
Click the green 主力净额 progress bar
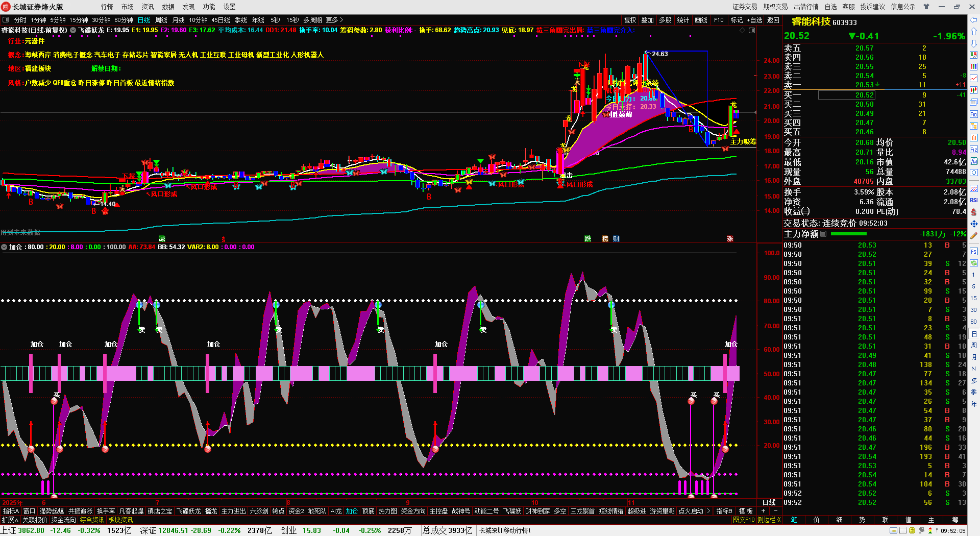(x=848, y=234)
